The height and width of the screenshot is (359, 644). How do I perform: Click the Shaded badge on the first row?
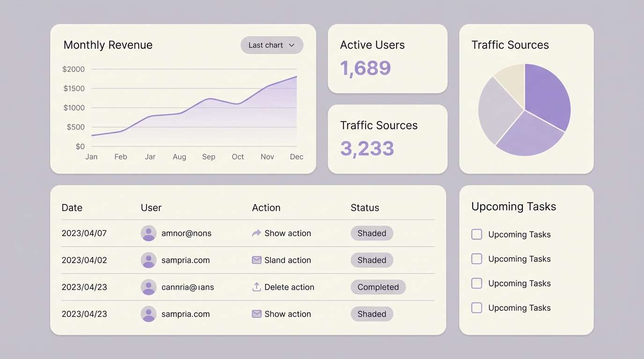tap(372, 233)
